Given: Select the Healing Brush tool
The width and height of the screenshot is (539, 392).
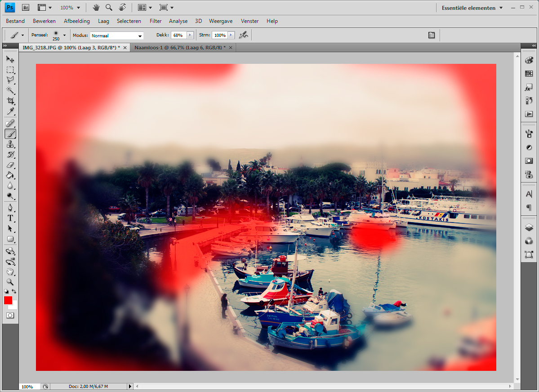Looking at the screenshot, I should [10, 123].
